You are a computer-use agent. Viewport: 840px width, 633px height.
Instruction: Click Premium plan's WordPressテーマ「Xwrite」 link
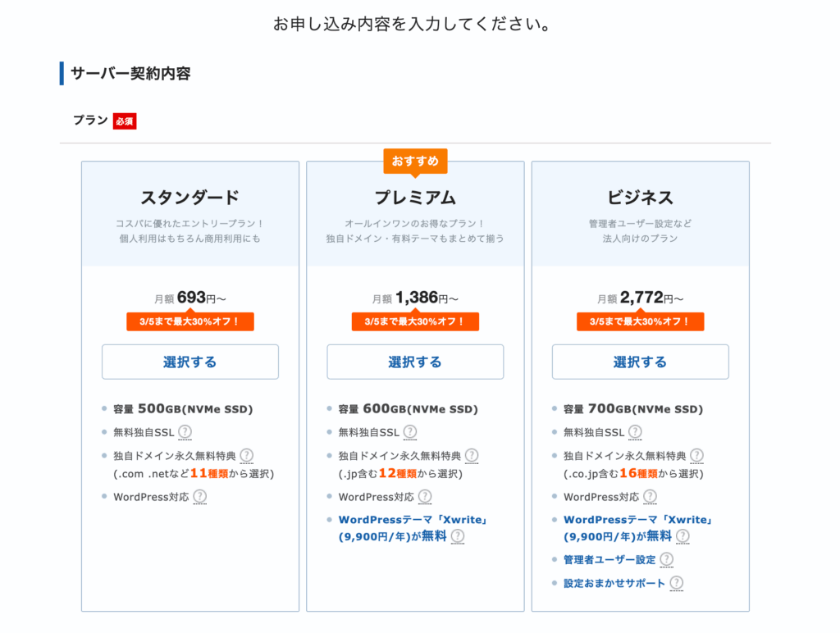[412, 520]
